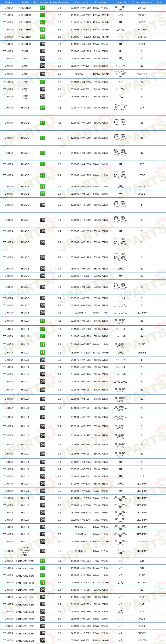The height and width of the screenshot is (644, 166).
Task: Click the 12R engine code cell
Action: click(x=142, y=108)
